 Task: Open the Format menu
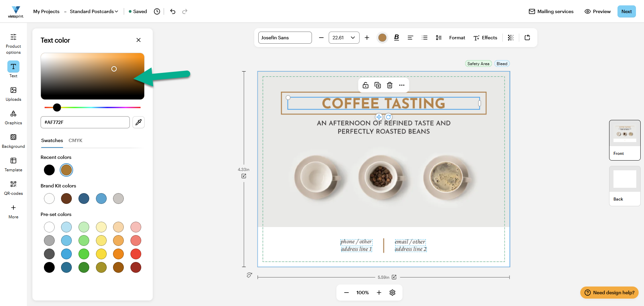tap(457, 38)
